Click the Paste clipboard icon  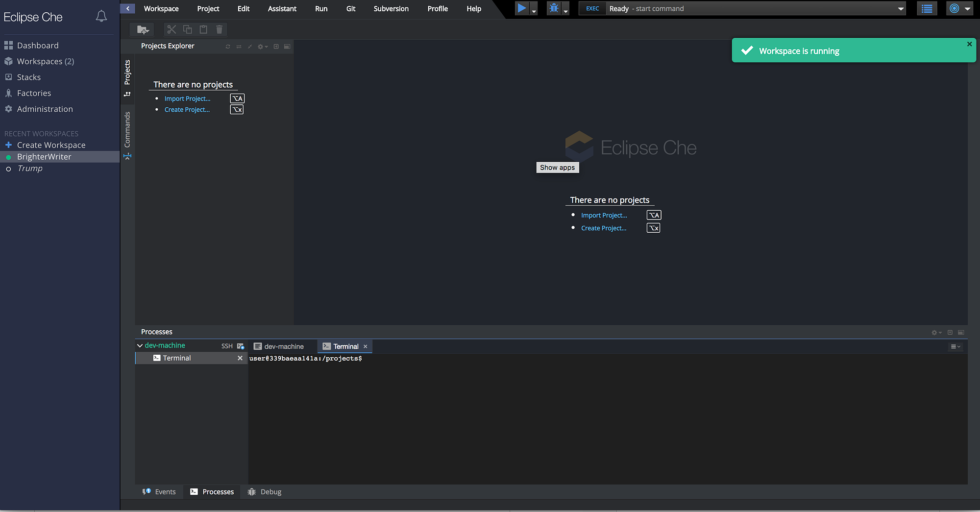pos(203,29)
